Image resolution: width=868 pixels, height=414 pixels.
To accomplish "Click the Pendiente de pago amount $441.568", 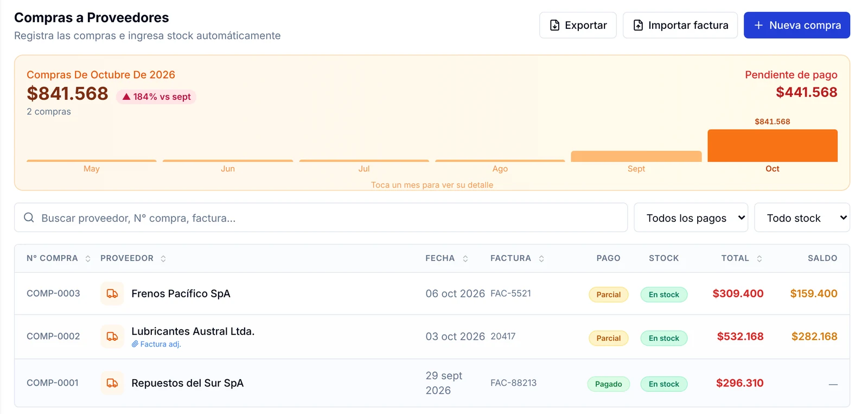I will click(x=807, y=92).
